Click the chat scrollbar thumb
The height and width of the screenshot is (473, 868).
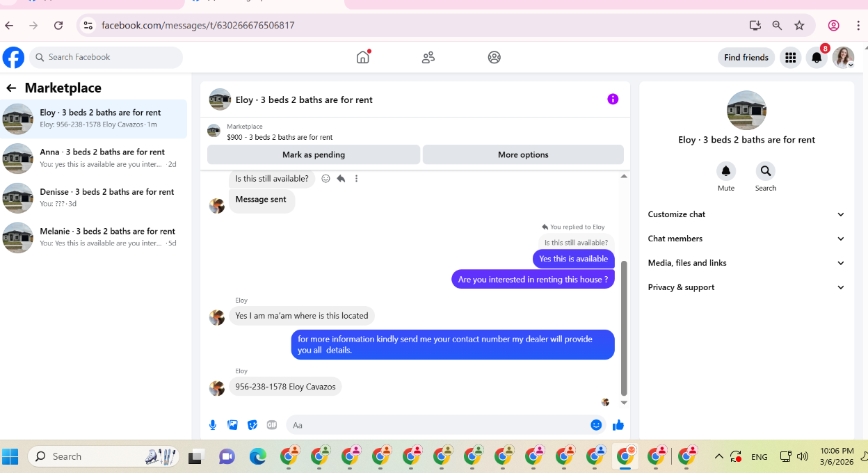click(624, 328)
